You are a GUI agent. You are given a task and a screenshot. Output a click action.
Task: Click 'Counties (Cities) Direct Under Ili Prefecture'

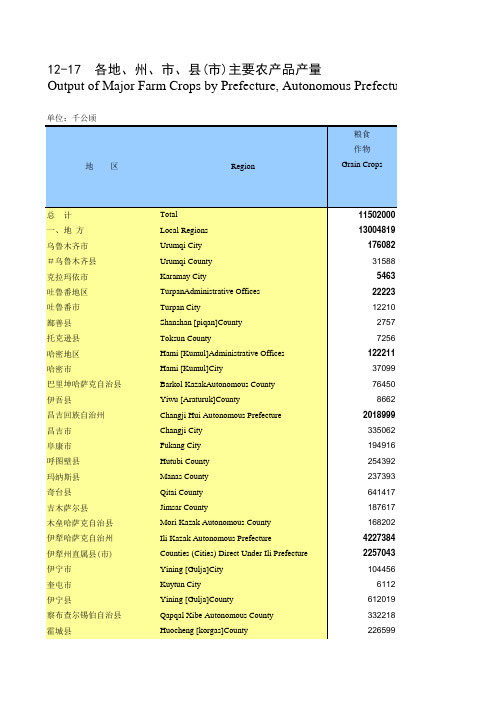pyautogui.click(x=234, y=553)
